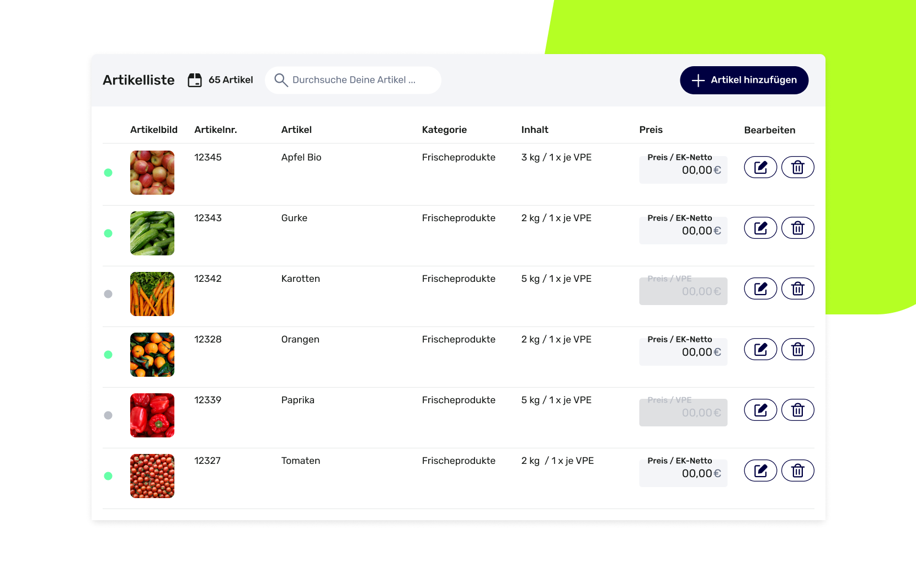Toggle the green status dot for Apfel Bio

pos(109,172)
